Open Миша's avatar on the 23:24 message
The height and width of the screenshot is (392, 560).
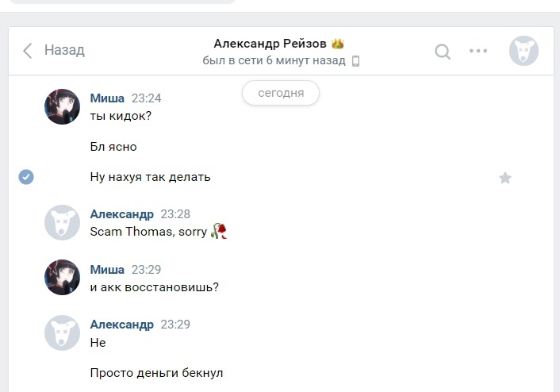(x=62, y=106)
